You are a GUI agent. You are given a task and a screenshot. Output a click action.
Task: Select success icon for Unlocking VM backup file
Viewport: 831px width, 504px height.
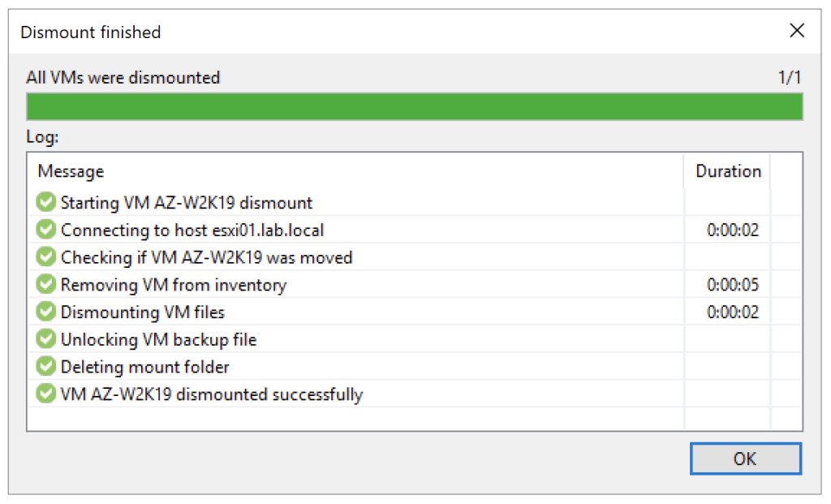tap(46, 338)
